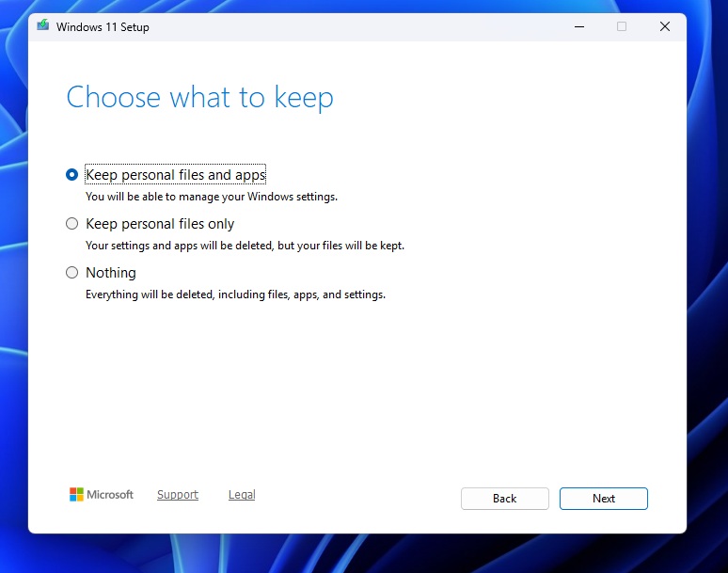The height and width of the screenshot is (573, 728).
Task: Click the "Choose what to keep" heading
Action: coord(199,98)
